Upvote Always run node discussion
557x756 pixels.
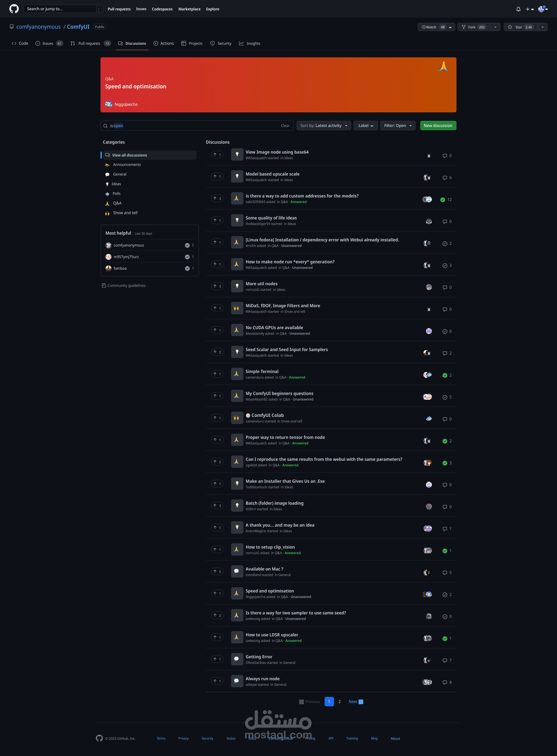217,681
